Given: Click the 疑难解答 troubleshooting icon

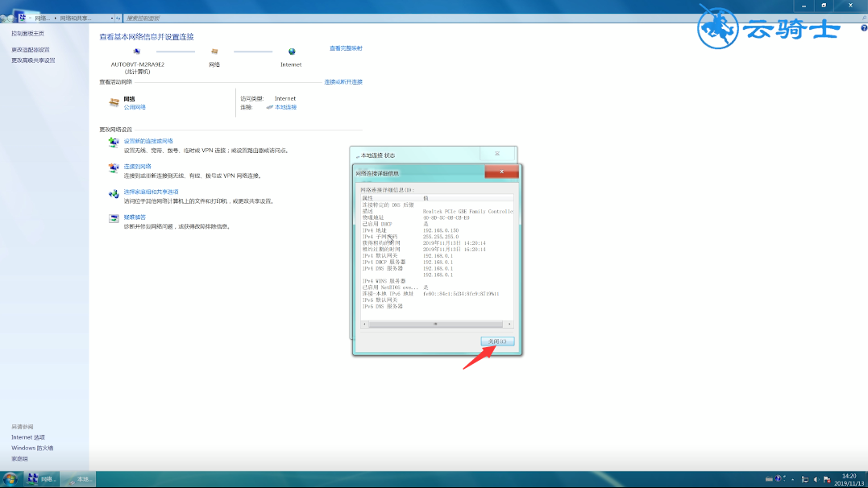Looking at the screenshot, I should pyautogui.click(x=114, y=218).
